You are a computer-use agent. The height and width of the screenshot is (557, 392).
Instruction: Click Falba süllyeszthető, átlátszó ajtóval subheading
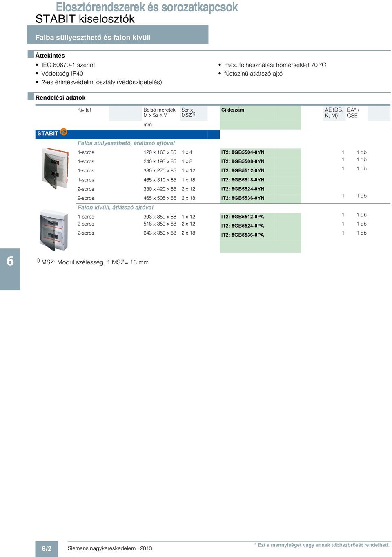[126, 143]
